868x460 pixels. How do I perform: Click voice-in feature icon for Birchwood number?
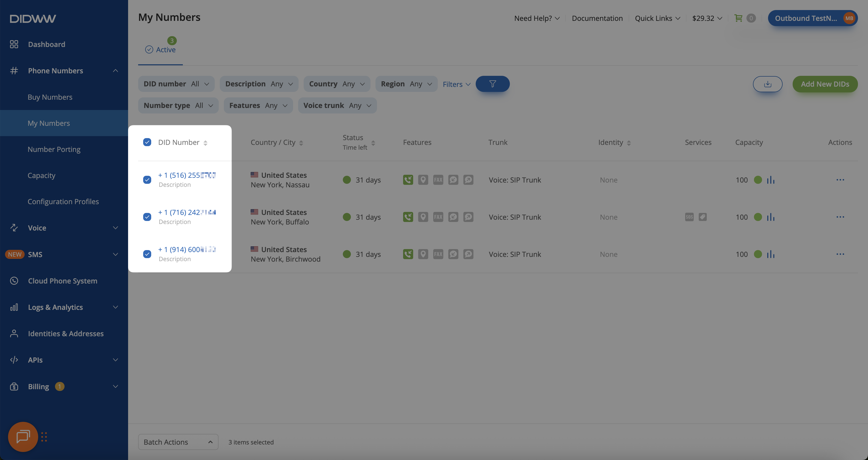[x=408, y=254]
